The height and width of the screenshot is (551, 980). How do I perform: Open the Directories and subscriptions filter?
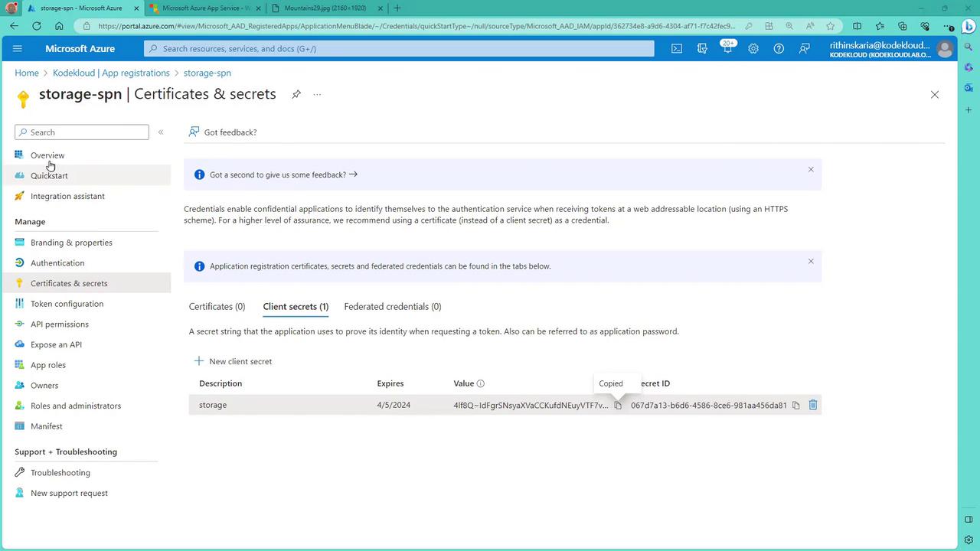[702, 48]
